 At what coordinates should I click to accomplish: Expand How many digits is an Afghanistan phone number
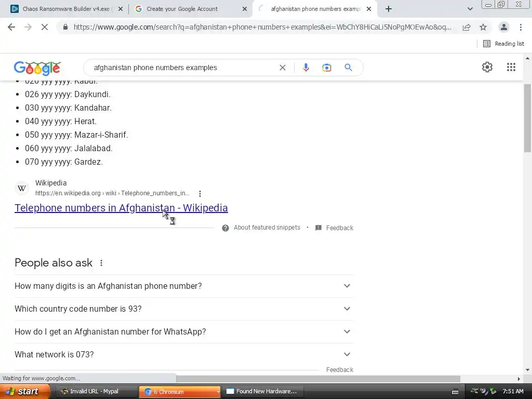coord(184,286)
